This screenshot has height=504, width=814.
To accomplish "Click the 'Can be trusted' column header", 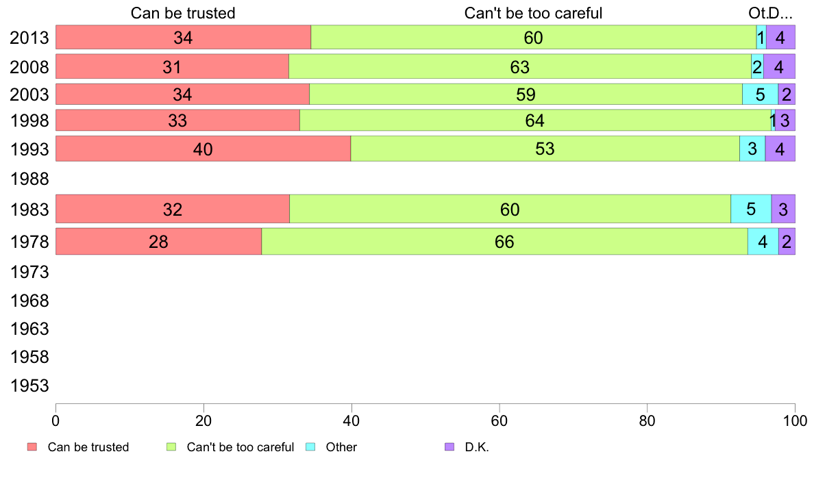I will tap(183, 13).
